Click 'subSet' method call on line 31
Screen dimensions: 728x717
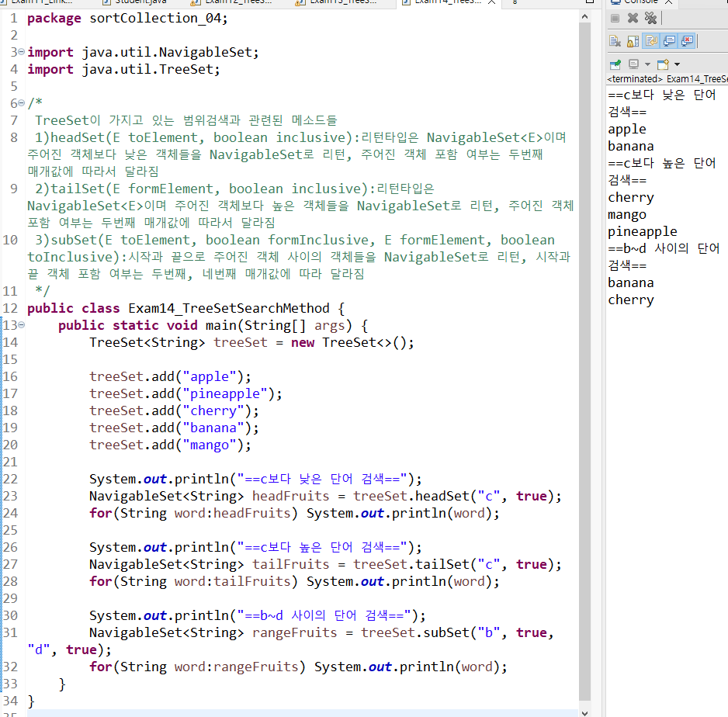click(446, 632)
